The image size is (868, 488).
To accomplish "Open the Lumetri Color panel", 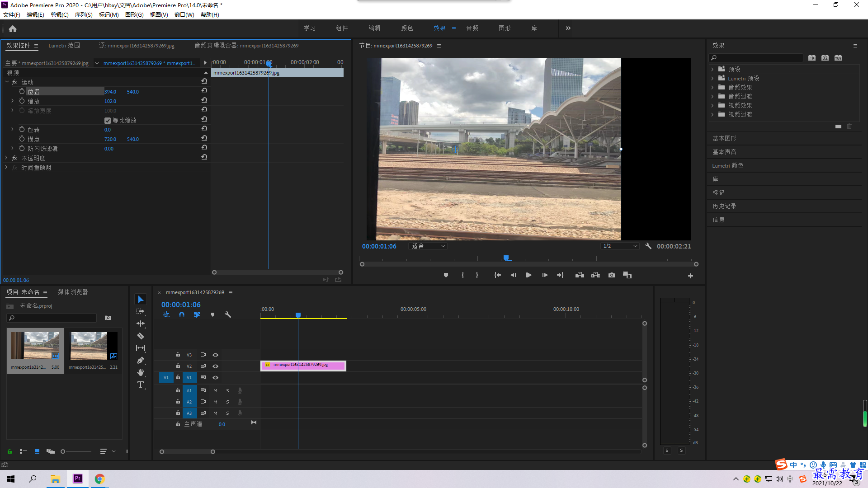I will (x=727, y=165).
